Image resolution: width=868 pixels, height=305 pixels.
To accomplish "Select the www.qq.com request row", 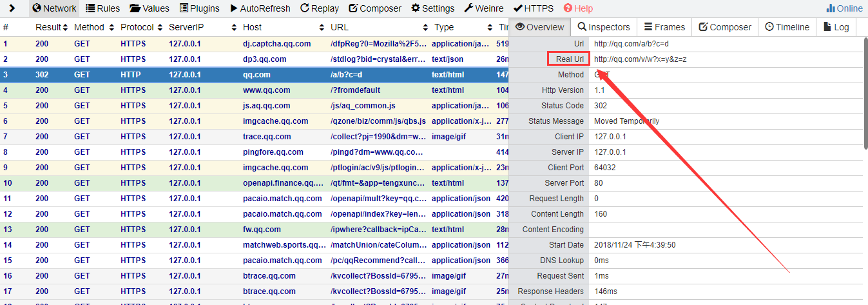I will point(255,90).
